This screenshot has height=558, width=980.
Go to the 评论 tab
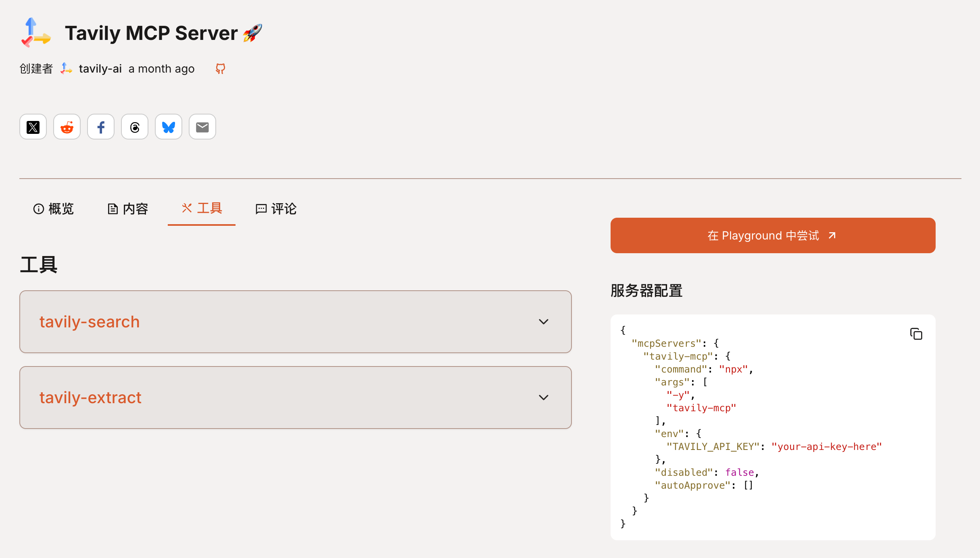[276, 209]
